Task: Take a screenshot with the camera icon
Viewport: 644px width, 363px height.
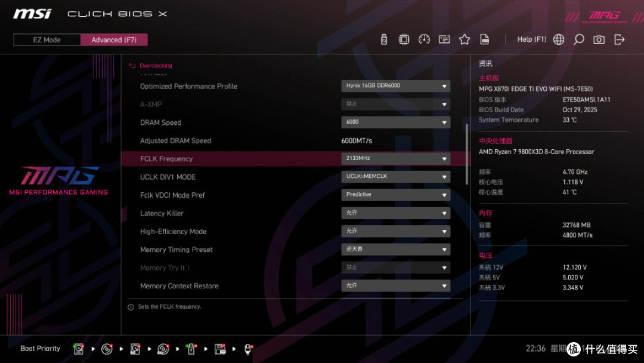Action: (599, 39)
